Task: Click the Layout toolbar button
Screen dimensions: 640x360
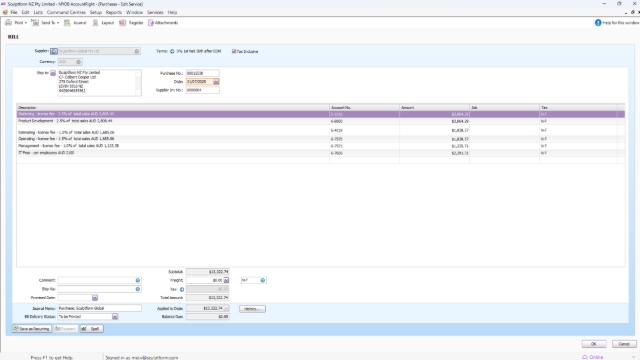Action: tap(103, 23)
